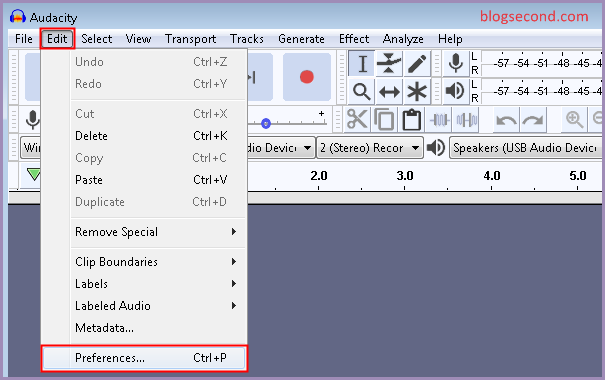Click the green playhead triangle on timeline
605x380 pixels.
pos(34,174)
